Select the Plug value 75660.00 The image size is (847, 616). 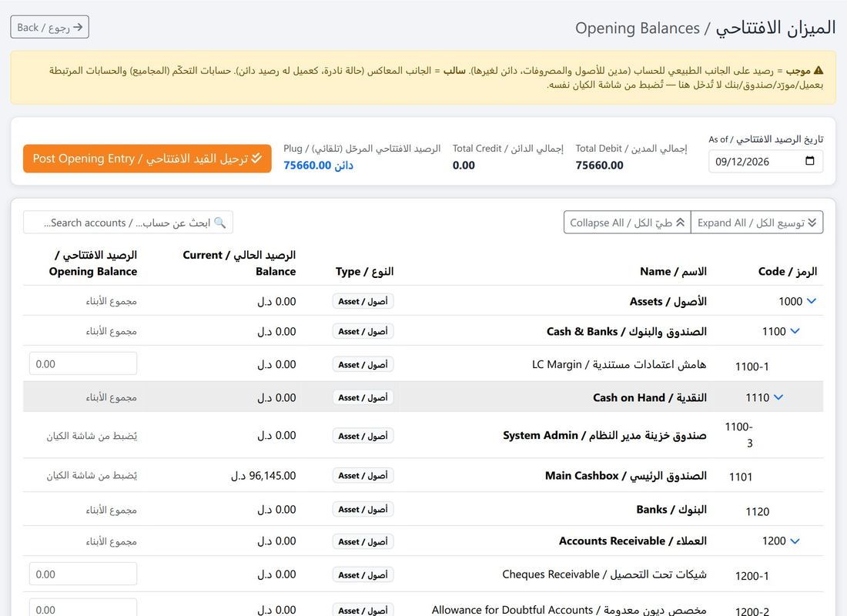click(x=318, y=166)
